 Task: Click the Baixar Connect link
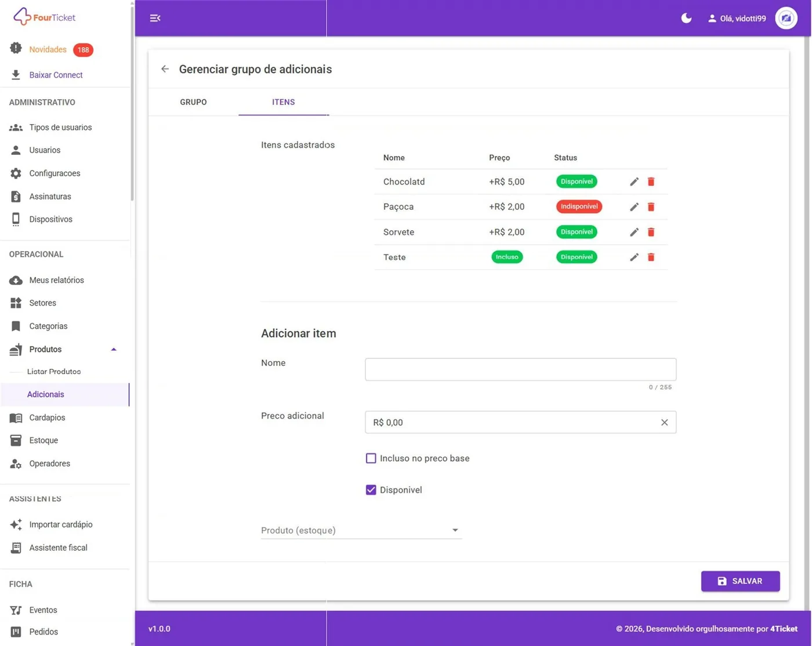(x=56, y=75)
